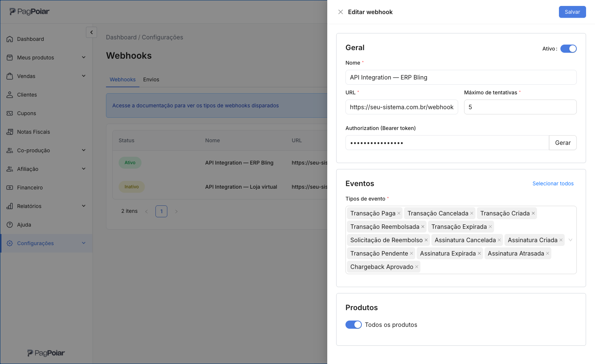This screenshot has width=595, height=364.
Task: Click the Ativo status badge in table
Action: coord(130,163)
